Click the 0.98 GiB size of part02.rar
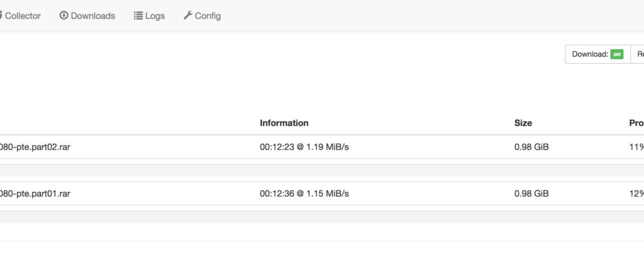Viewport: 644px width, 276px height. (531, 147)
